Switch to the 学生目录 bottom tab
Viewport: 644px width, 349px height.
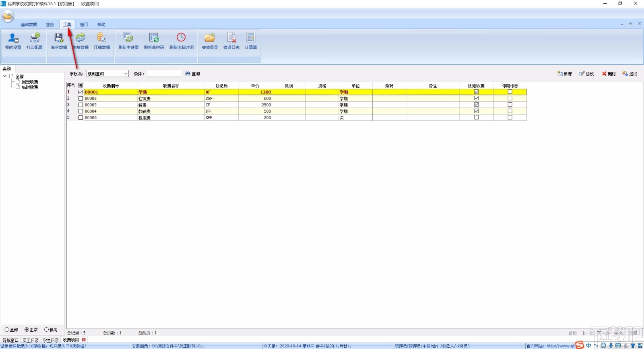(51, 341)
